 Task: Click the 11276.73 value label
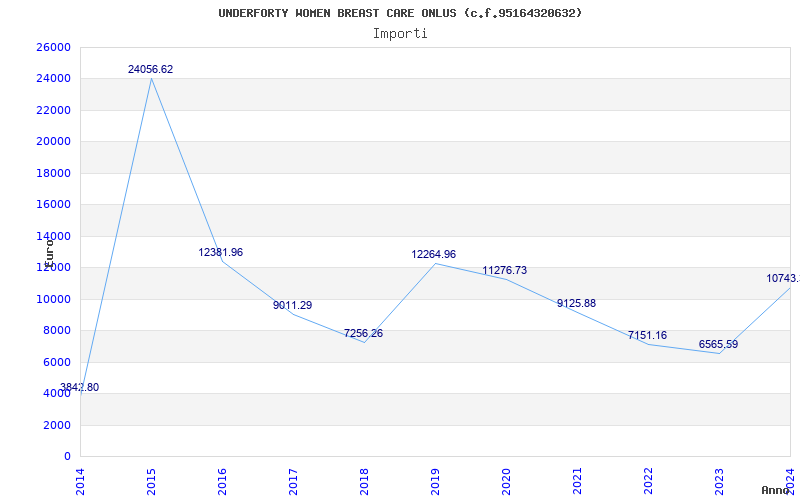click(x=505, y=270)
